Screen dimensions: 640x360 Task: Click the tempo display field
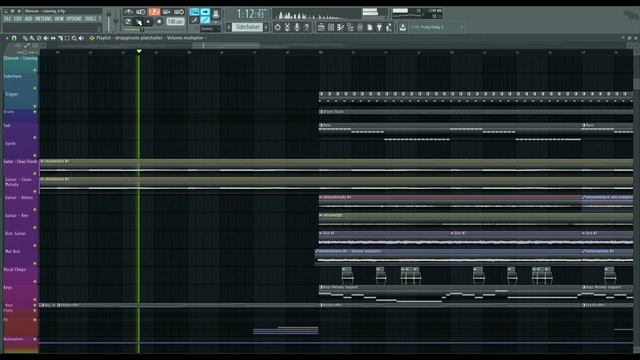point(176,22)
